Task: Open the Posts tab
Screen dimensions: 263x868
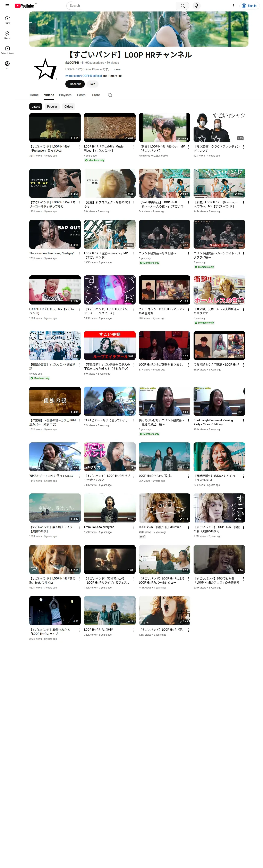Action: click(x=82, y=95)
